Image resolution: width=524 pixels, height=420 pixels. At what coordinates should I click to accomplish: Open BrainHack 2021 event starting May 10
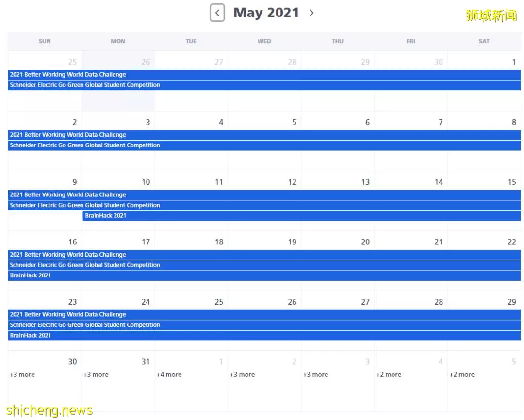[301, 215]
